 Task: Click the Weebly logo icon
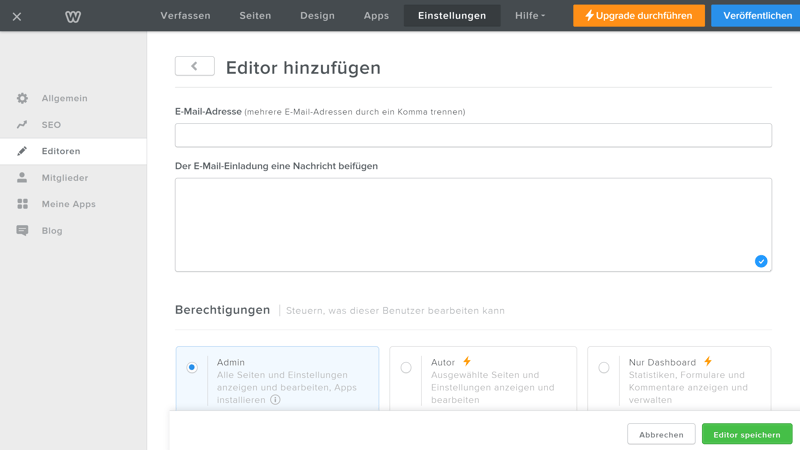(73, 16)
